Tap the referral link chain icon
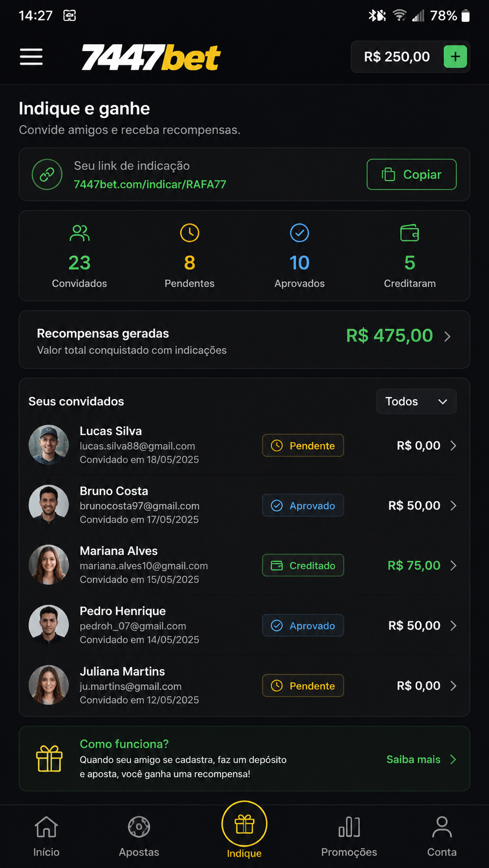 click(47, 174)
